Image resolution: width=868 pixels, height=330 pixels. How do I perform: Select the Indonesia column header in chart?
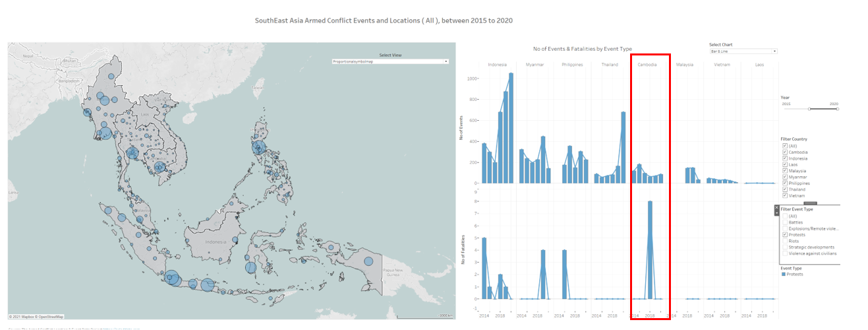(x=497, y=65)
